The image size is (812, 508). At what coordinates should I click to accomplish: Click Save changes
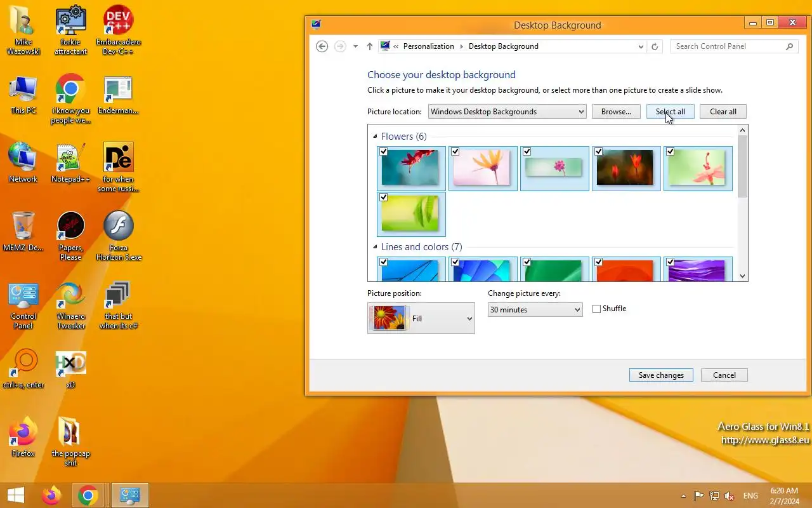(661, 375)
